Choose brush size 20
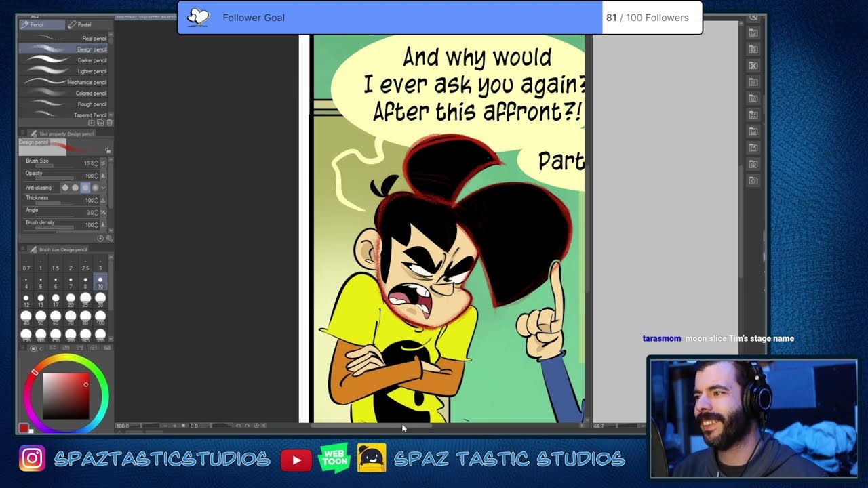Viewport: 868px width, 488px height. pos(71,300)
